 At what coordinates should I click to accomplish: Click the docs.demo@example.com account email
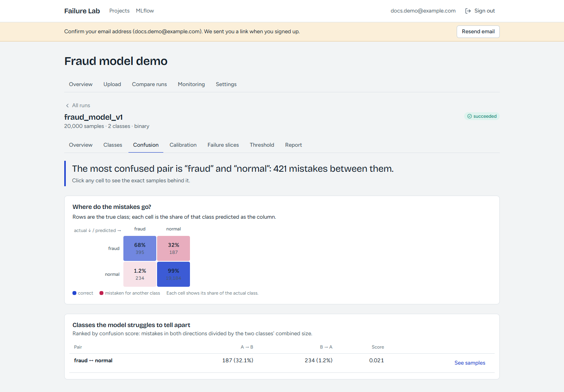coord(423,11)
